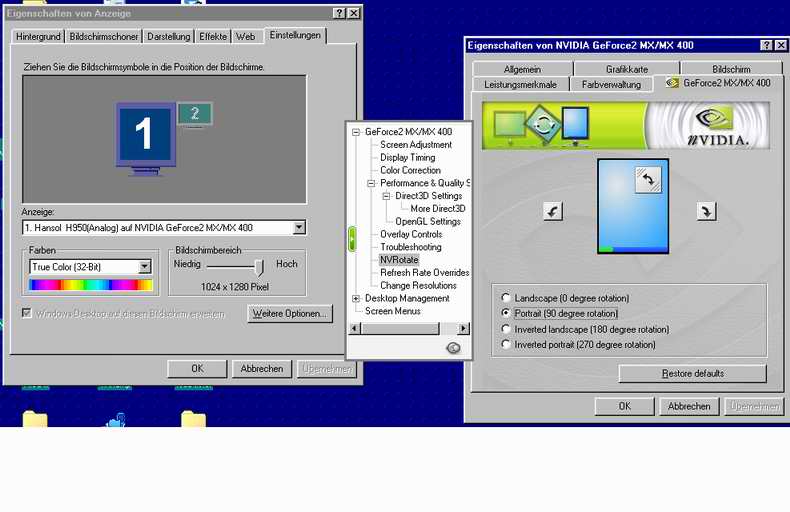Click the rotate clockwise arrow button
This screenshot has height=512, width=790.
point(707,211)
